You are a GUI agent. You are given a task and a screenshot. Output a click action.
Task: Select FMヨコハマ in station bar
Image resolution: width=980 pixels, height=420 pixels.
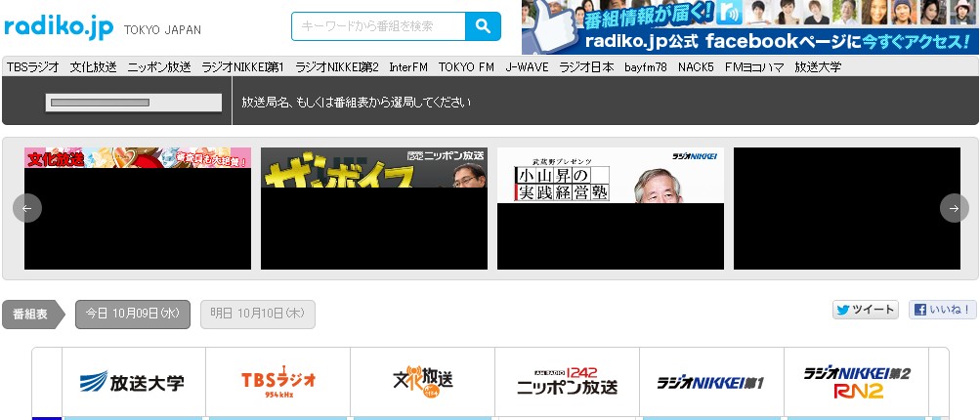point(754,66)
